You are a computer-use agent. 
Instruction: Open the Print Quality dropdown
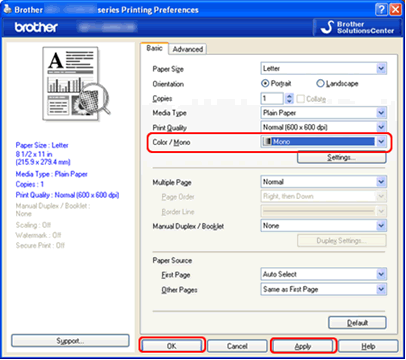pos(323,127)
